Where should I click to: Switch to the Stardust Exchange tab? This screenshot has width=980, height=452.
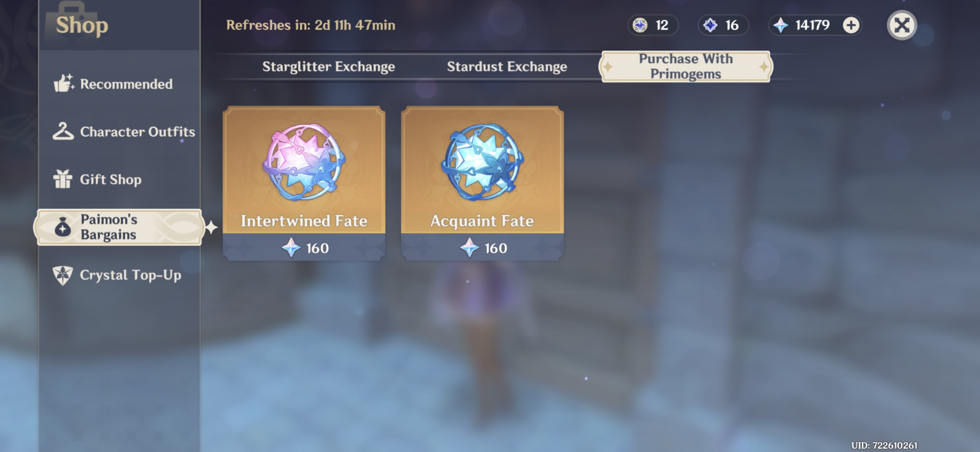coord(507,67)
